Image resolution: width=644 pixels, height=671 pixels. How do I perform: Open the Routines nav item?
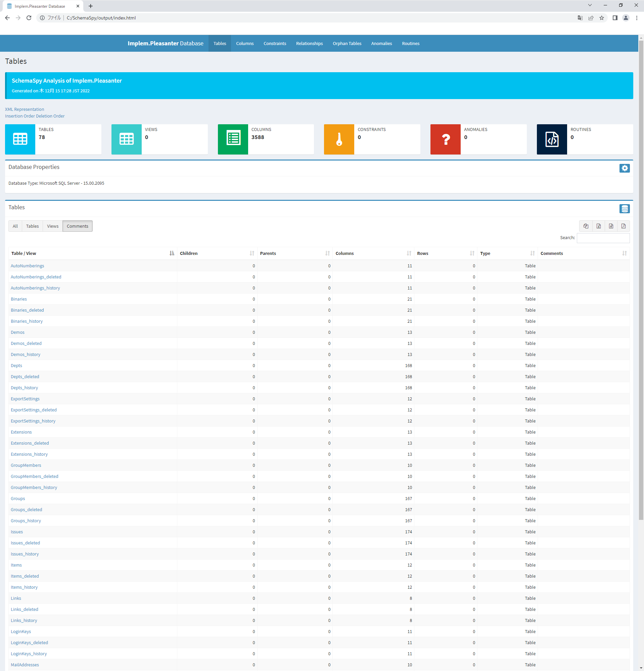411,43
